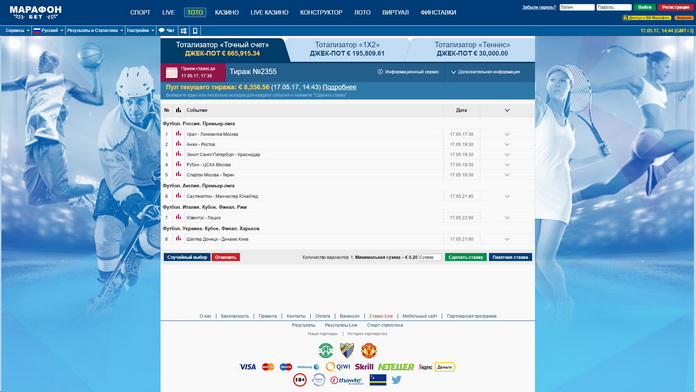Image resolution: width=696 pixels, height=392 pixels.
Task: Click the Manchester United club crest
Action: 368,351
